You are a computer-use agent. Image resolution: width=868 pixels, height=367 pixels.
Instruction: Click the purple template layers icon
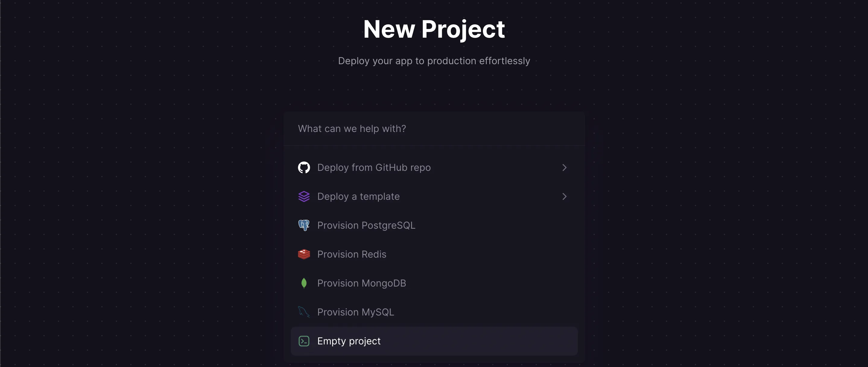coord(304,196)
